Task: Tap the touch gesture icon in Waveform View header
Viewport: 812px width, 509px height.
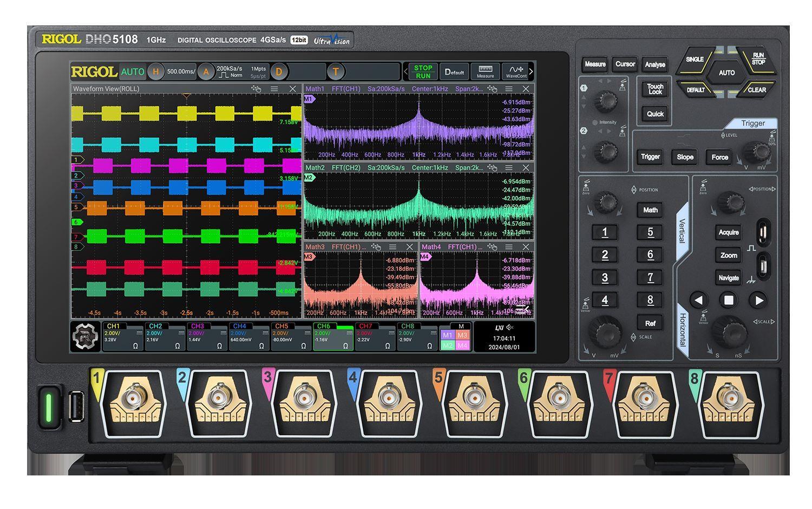Action: (256, 89)
